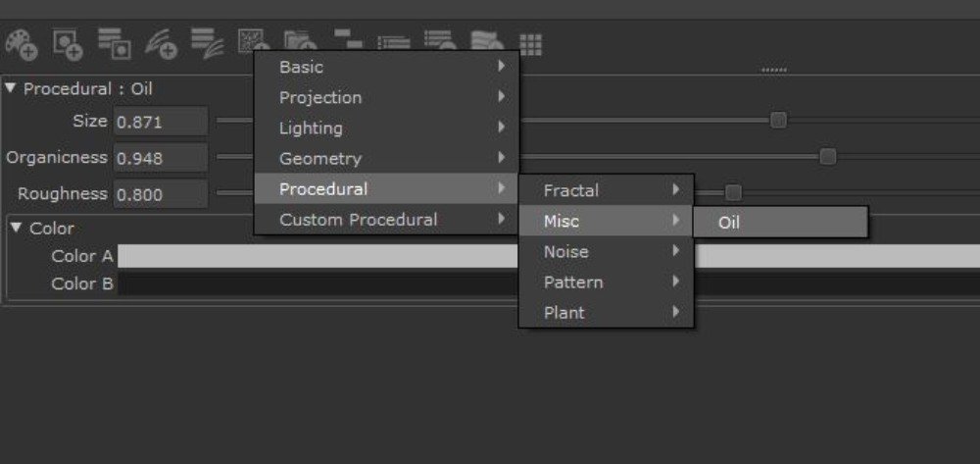980x464 pixels.
Task: Click the Organicness slider handle
Action: click(x=827, y=156)
